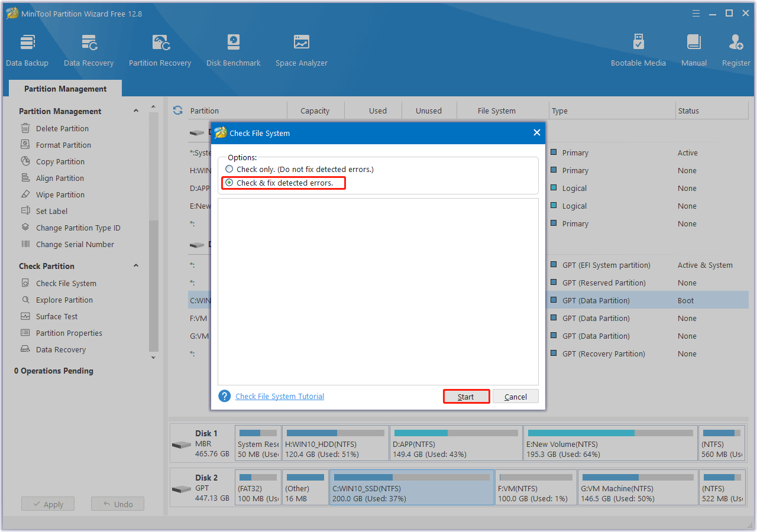Open Set Label in sidebar
Viewport: 757px width, 532px height.
click(51, 211)
